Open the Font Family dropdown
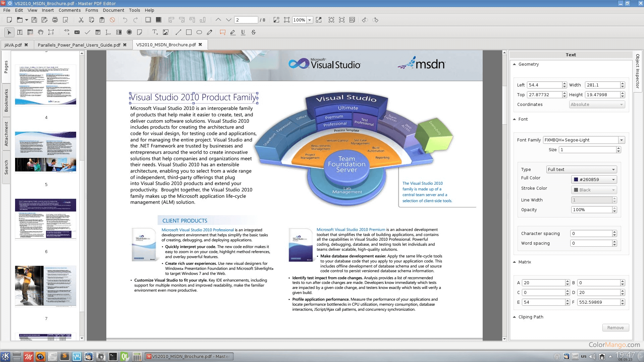Screen dimensions: 644x362 tap(622, 140)
